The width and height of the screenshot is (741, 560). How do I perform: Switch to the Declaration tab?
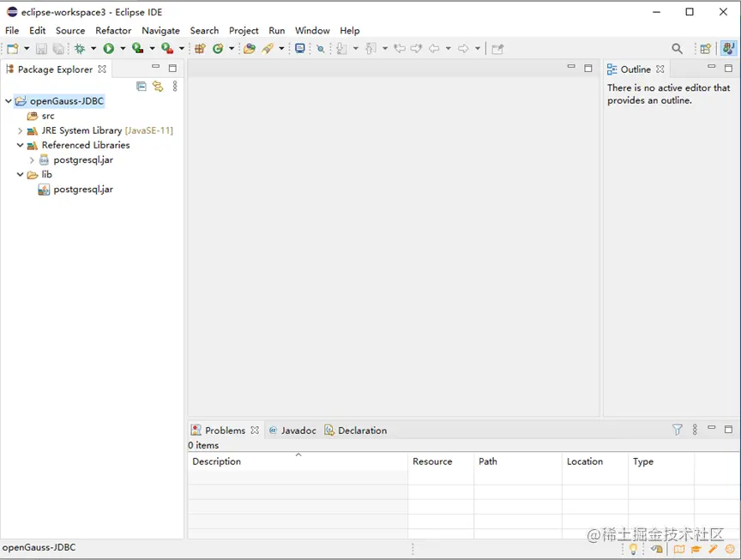click(355, 430)
